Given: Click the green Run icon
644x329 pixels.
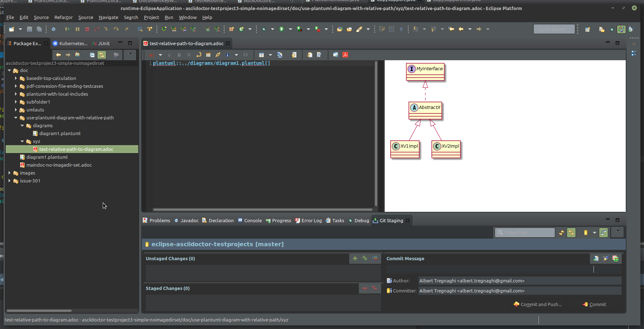Looking at the screenshot, I should click(x=282, y=29).
